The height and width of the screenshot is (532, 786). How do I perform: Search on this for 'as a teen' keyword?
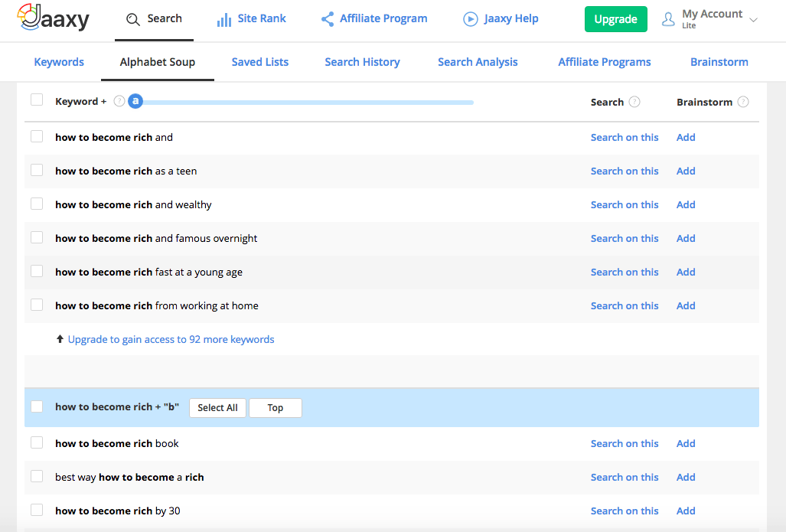click(625, 171)
